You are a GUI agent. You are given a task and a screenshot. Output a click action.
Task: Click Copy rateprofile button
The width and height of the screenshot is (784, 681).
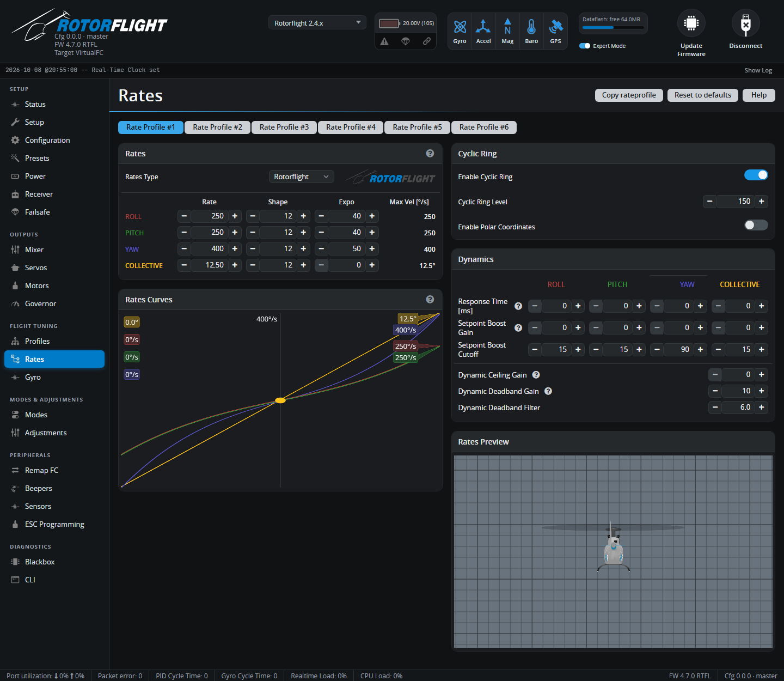pyautogui.click(x=629, y=95)
